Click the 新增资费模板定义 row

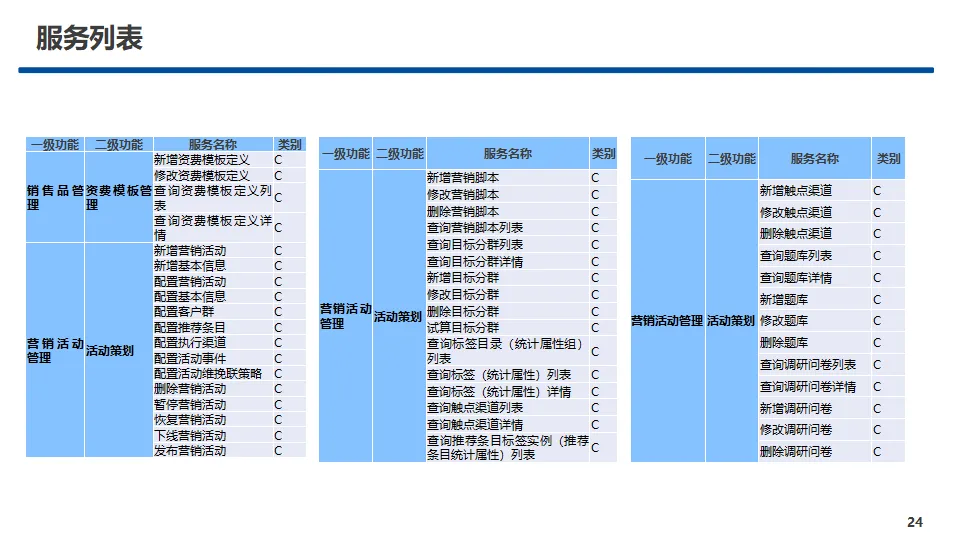pyautogui.click(x=213, y=160)
